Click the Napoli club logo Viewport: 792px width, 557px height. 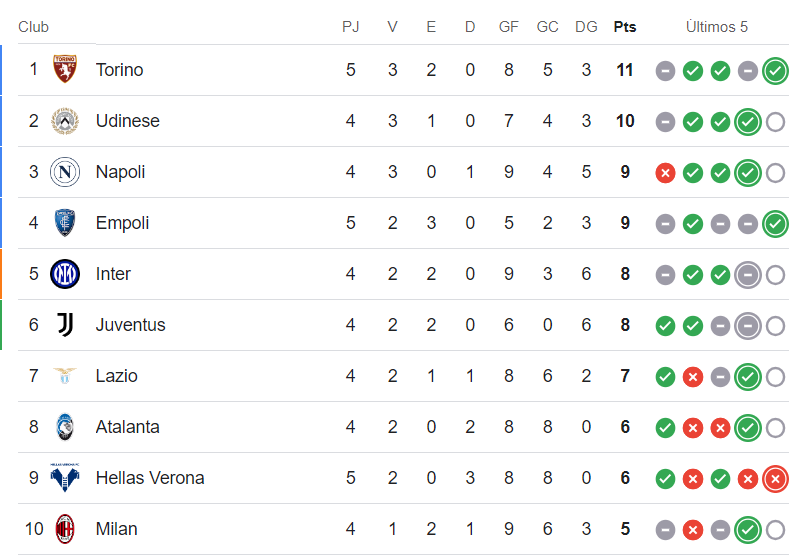[x=65, y=172]
